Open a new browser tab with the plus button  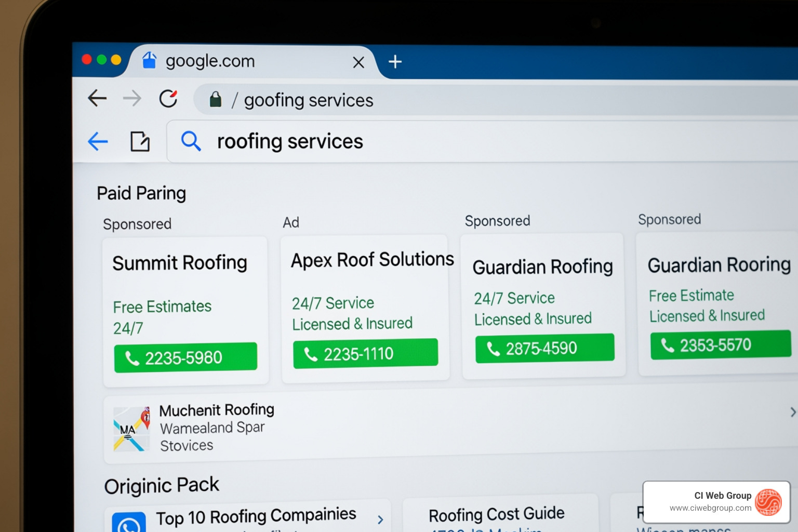click(x=395, y=62)
